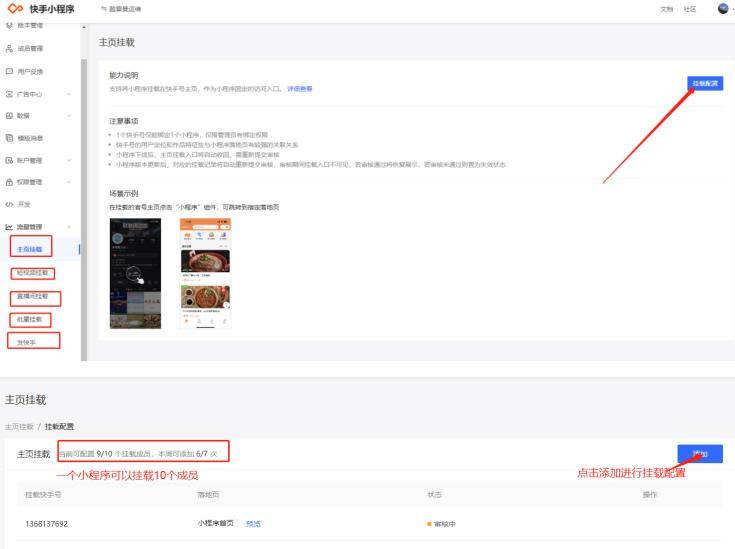Click the blue 挂载配置 button
This screenshot has width=735, height=549.
pyautogui.click(x=705, y=83)
